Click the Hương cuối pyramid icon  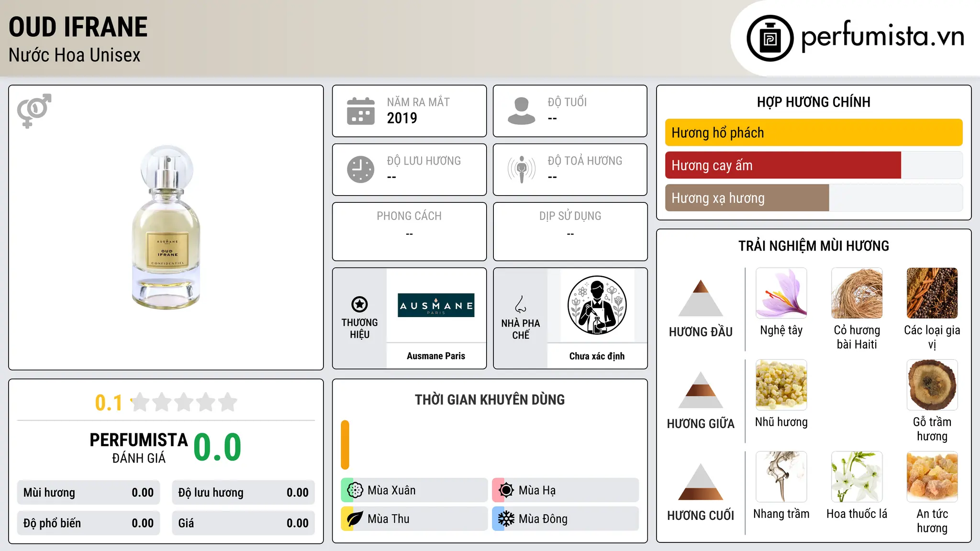pyautogui.click(x=701, y=482)
